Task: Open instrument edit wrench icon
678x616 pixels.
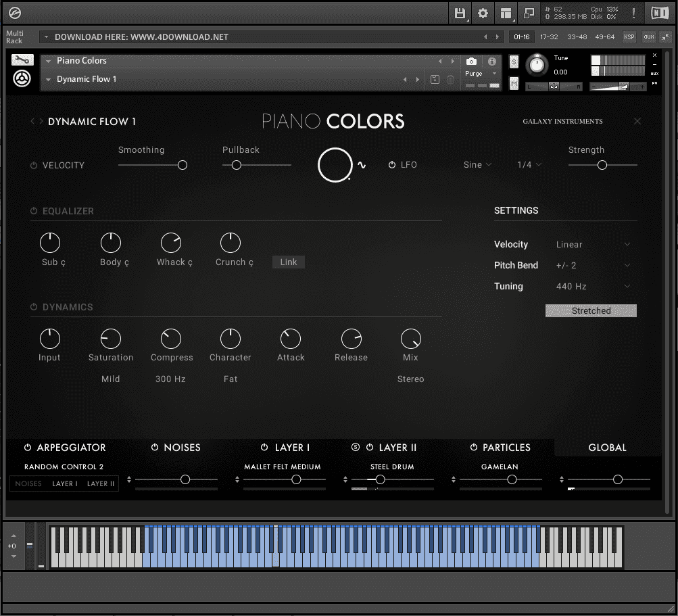Action: click(22, 60)
